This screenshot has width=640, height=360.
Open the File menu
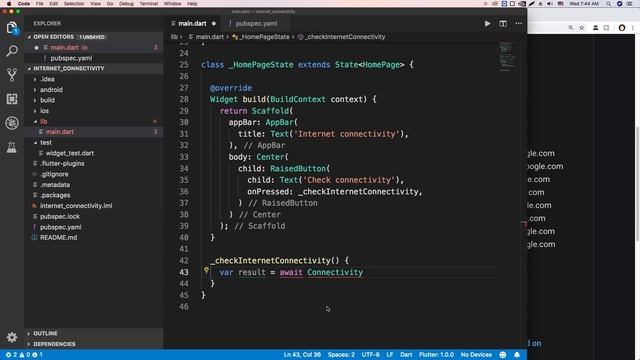(x=40, y=4)
